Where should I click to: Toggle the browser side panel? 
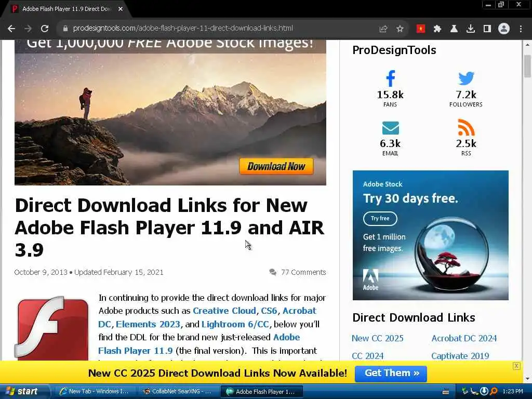487,29
